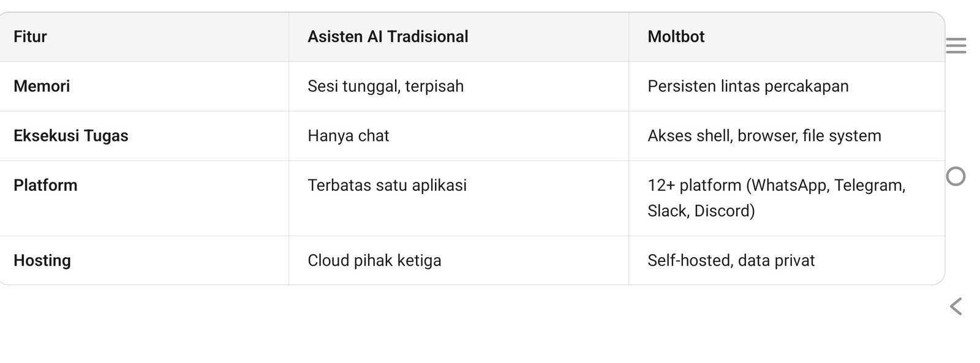Click the Eksekusi Tugas row label
This screenshot has height=363, width=980.
tap(71, 136)
